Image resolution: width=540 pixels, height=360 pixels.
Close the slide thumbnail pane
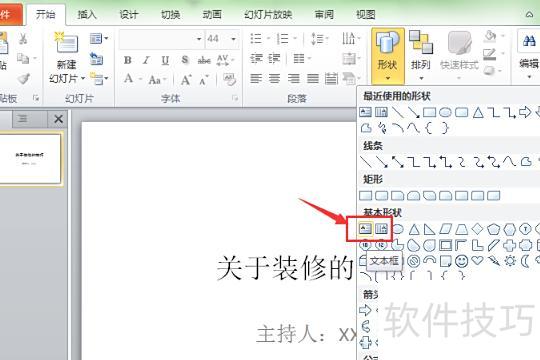point(59,119)
